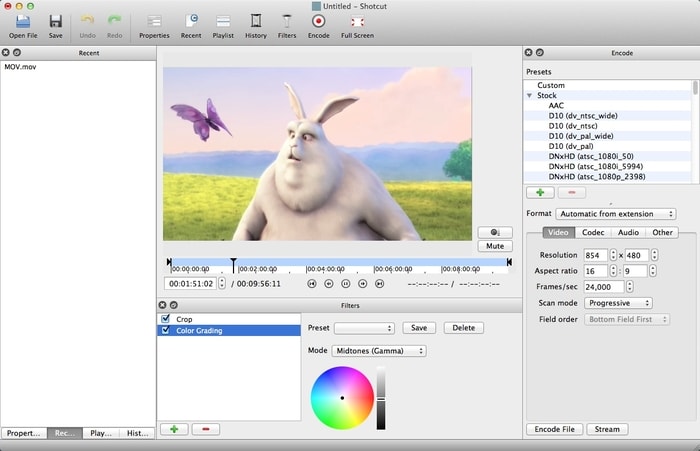Show the Playlist via toolbar icon
This screenshot has height=451, width=700.
223,27
